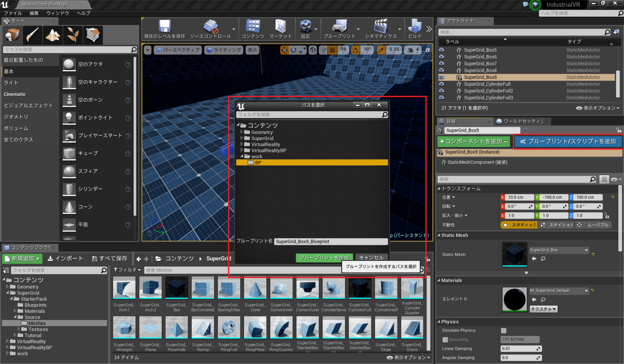This screenshot has width=624, height=364.
Task: Collapse トランスフォーム section
Action: tap(439, 188)
